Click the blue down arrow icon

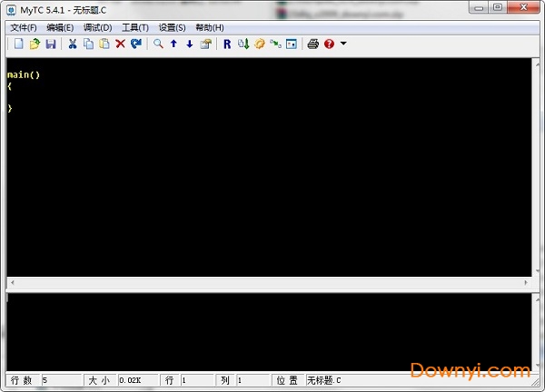tap(189, 44)
